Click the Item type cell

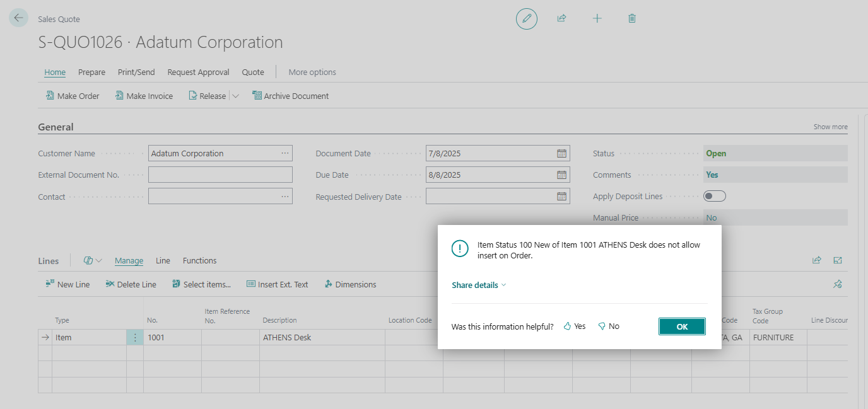click(x=89, y=338)
